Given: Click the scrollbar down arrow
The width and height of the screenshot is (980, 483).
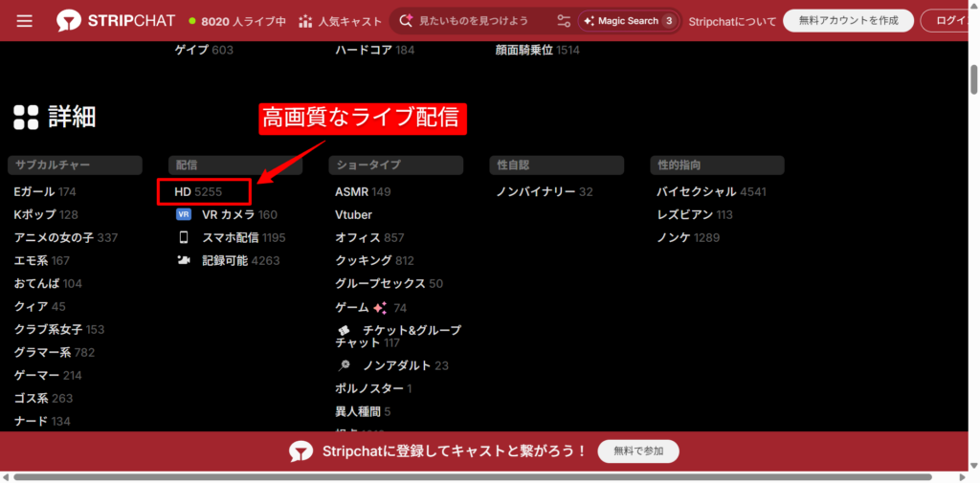Looking at the screenshot, I should click(973, 466).
